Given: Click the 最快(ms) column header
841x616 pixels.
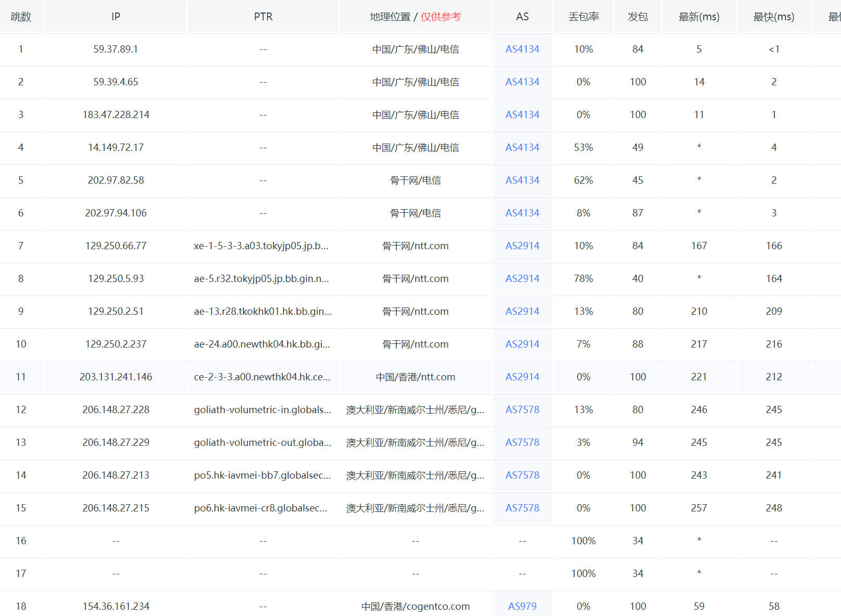Looking at the screenshot, I should [x=773, y=17].
